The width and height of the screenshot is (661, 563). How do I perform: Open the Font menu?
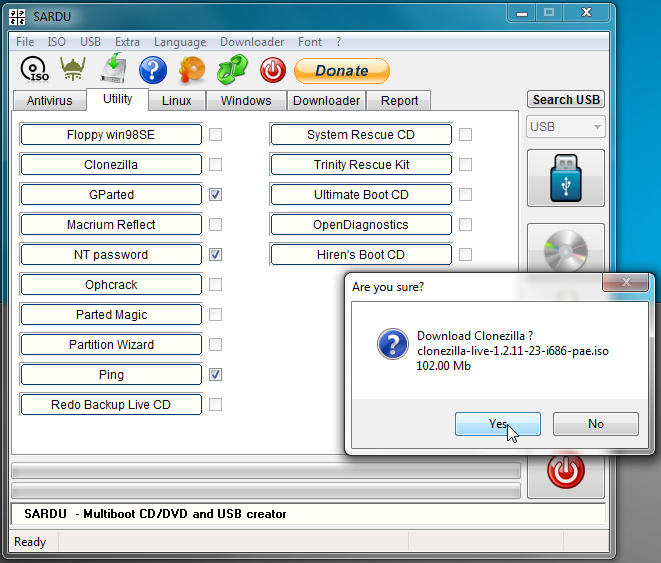310,42
